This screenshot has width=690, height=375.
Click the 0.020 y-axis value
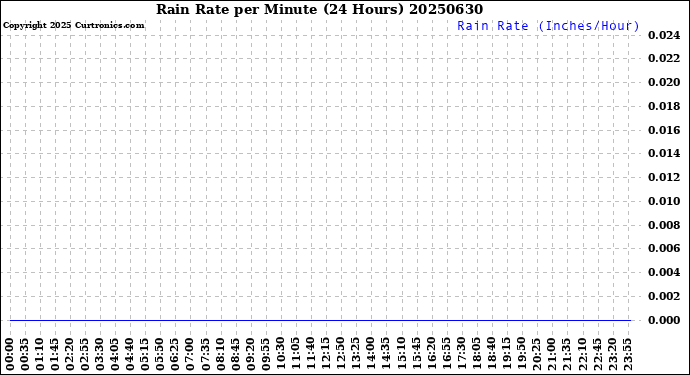[x=664, y=82]
